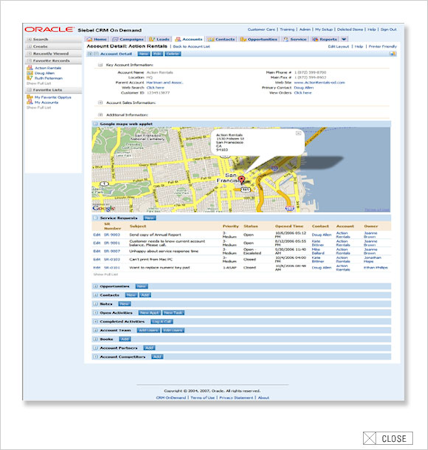This screenshot has width=428, height=450.
Task: Open the Training link
Action: [287, 30]
